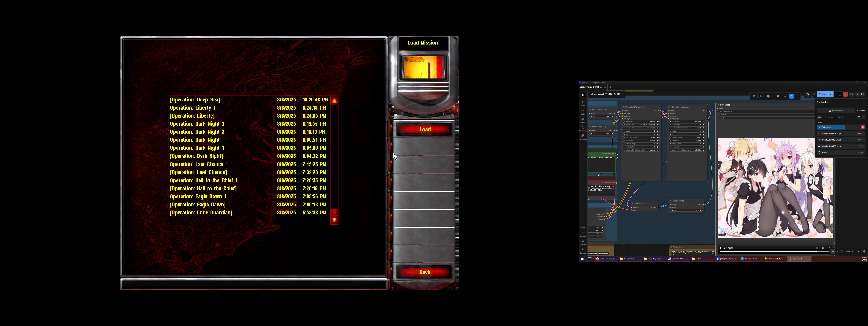Screen dimensions: 868x326
Task: Click fit view icon beside zoom percent
Action: tap(842, 251)
